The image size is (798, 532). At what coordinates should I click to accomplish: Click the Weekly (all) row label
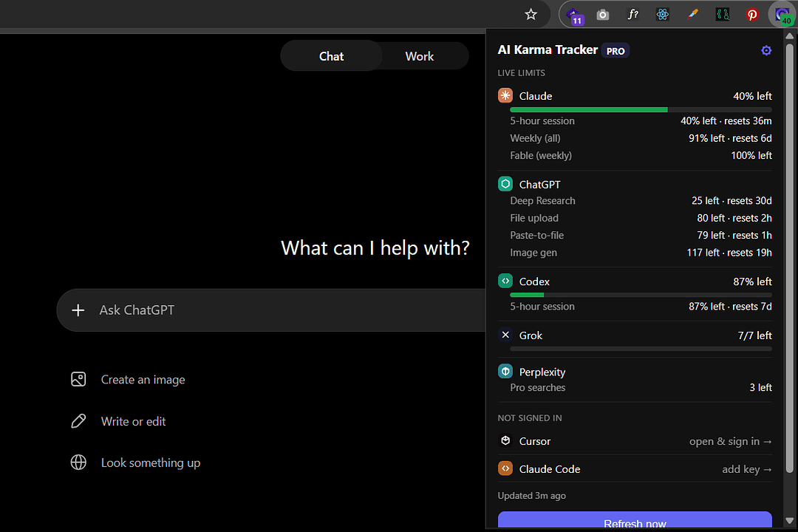535,138
